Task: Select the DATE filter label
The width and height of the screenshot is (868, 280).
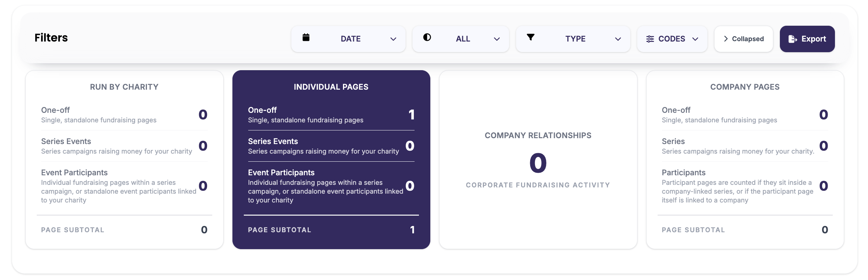Action: tap(351, 39)
